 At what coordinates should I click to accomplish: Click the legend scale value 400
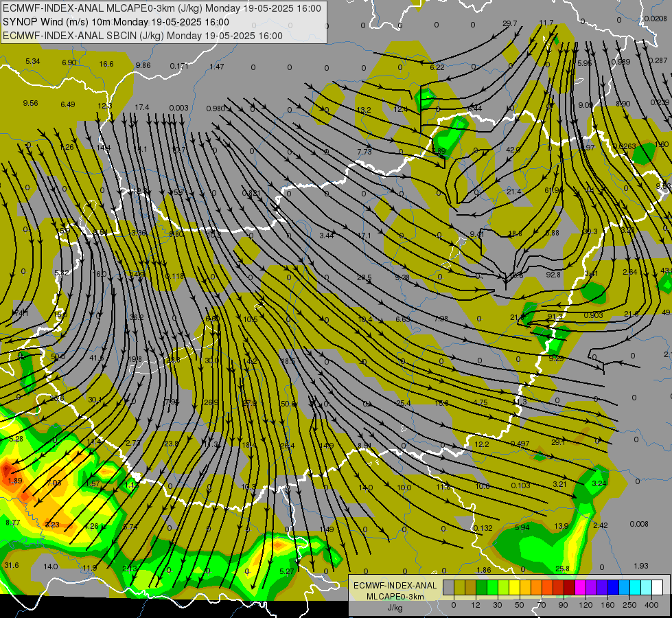[x=651, y=605]
